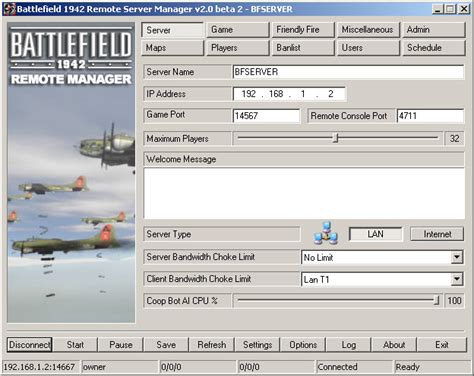Image resolution: width=474 pixels, height=376 pixels.
Task: Open Server Bandwidth Choke Limit dropdown
Action: tap(457, 257)
